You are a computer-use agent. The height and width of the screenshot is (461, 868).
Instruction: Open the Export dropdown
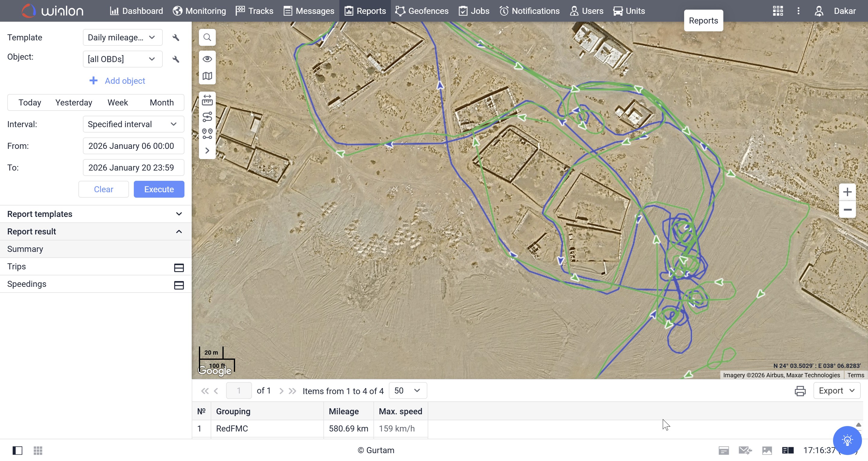[x=836, y=391]
